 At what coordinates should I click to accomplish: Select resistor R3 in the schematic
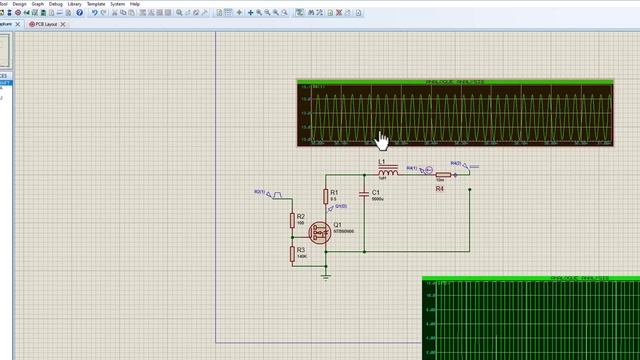pyautogui.click(x=292, y=254)
